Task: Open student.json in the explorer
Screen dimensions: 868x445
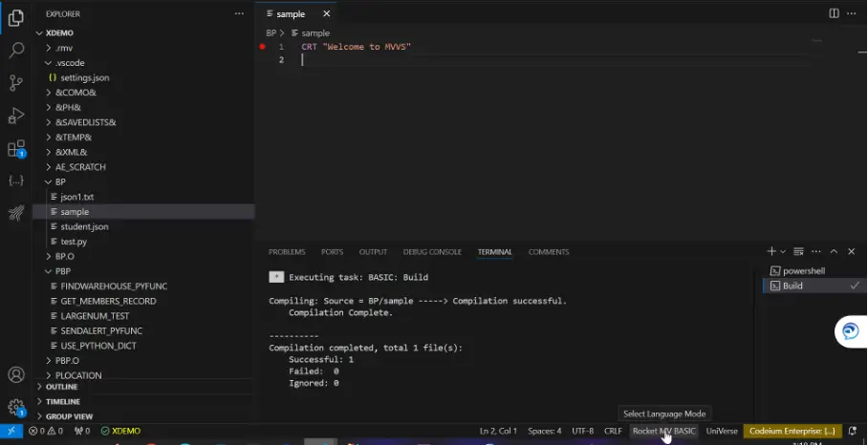Action: coord(84,226)
